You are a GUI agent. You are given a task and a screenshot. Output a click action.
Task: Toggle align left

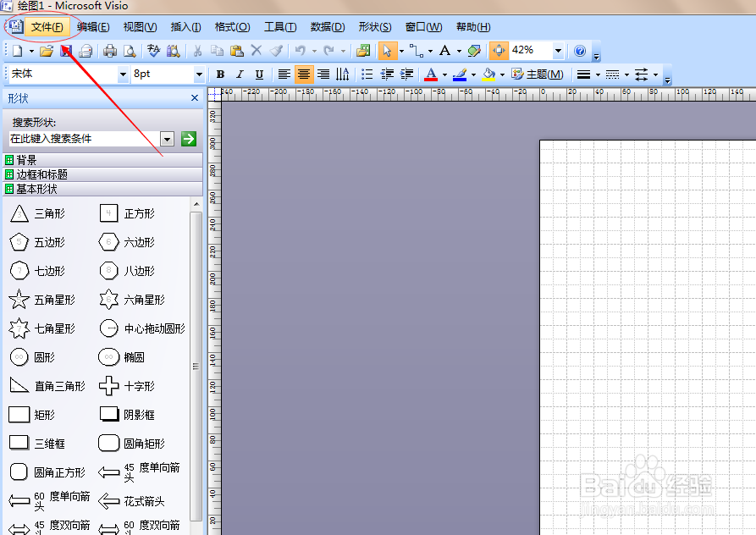pos(284,74)
